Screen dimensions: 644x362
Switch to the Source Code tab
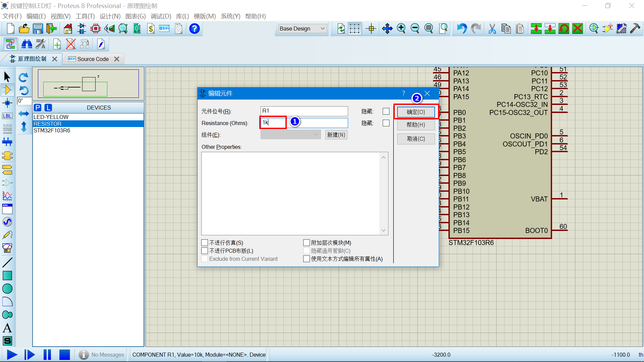click(93, 59)
